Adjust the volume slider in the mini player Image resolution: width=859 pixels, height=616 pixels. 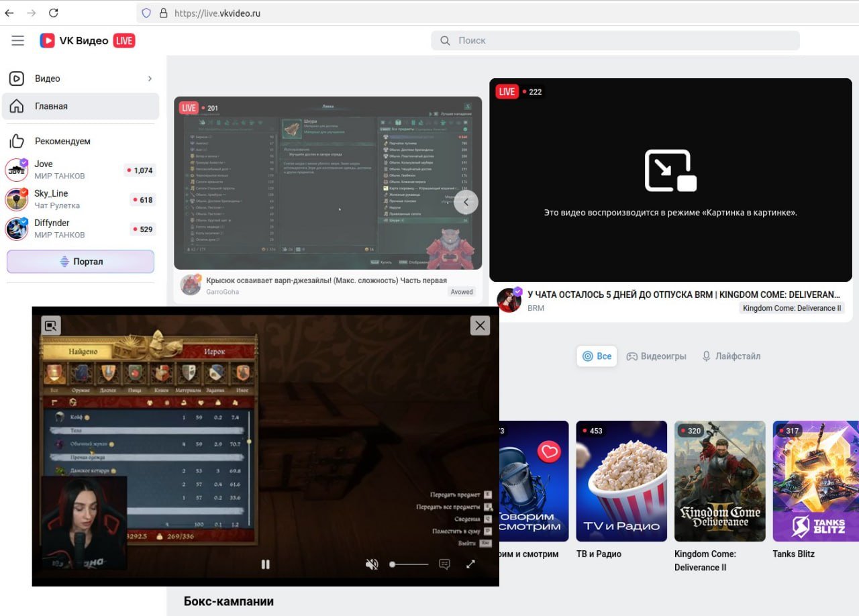tap(409, 564)
